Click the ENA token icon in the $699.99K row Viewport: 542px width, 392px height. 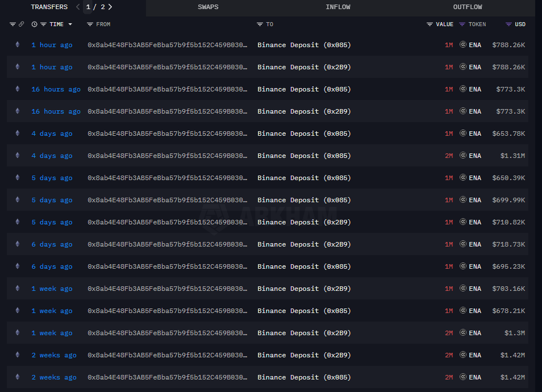463,199
